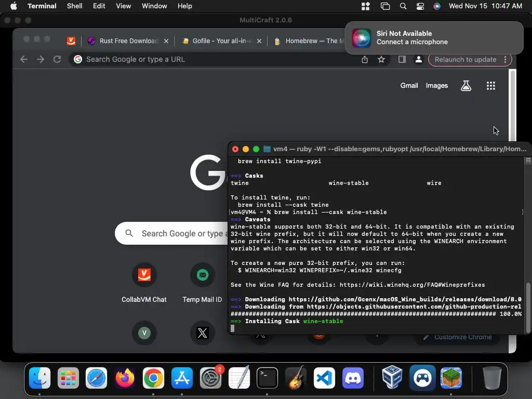Close the Rust Free Download tab

pos(166,41)
